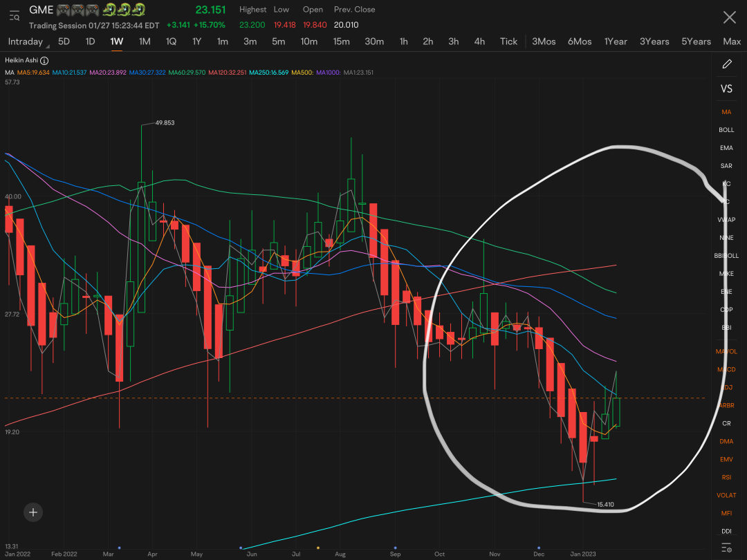This screenshot has height=560, width=747.
Task: Select the 1W interval tab
Action: [117, 41]
